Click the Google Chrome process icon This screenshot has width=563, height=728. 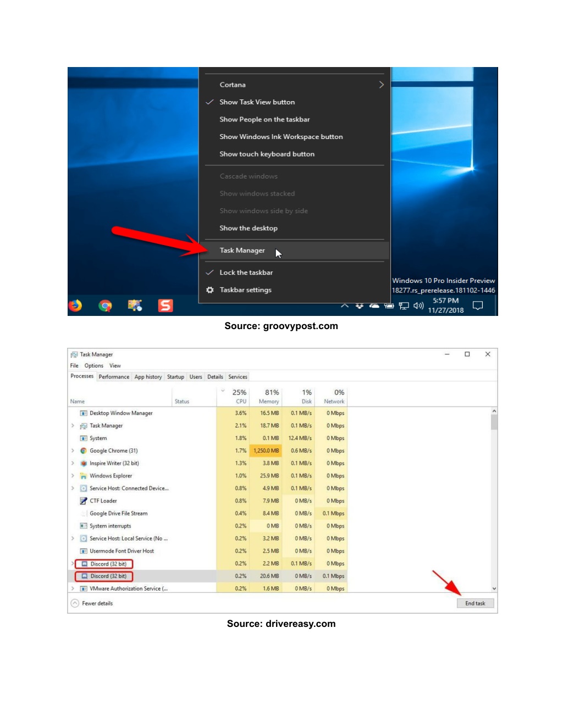pos(84,451)
